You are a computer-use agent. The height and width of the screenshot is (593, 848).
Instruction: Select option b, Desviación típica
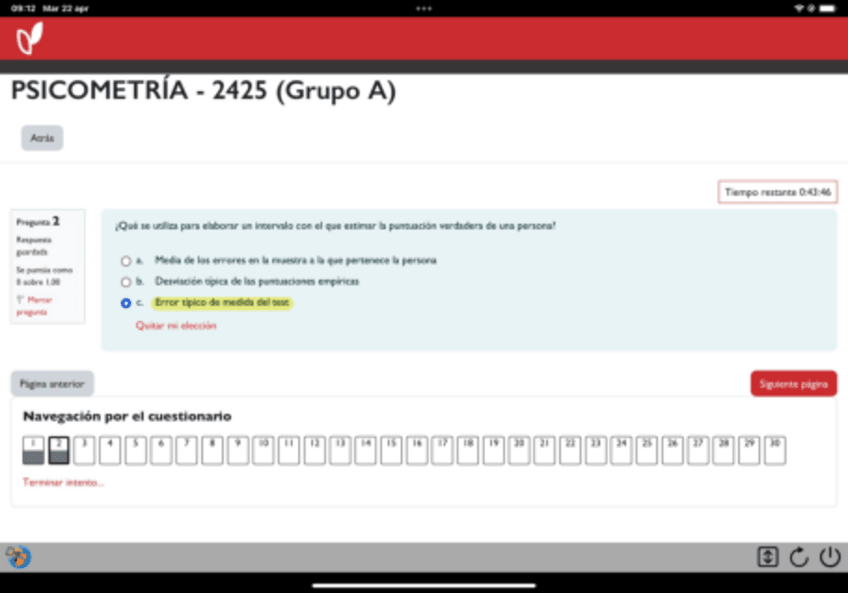125,282
